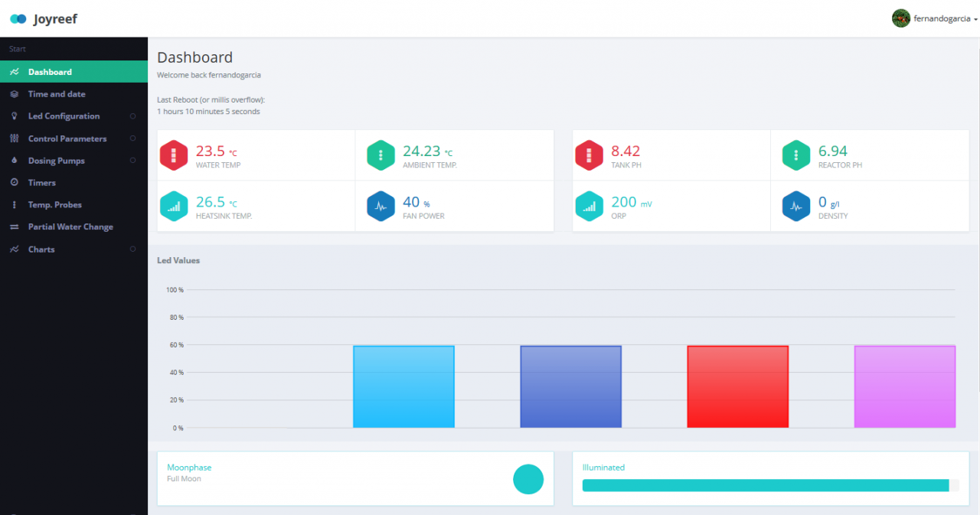Expand the Led Configuration submenu
The width and height of the screenshot is (980, 515).
pyautogui.click(x=64, y=116)
